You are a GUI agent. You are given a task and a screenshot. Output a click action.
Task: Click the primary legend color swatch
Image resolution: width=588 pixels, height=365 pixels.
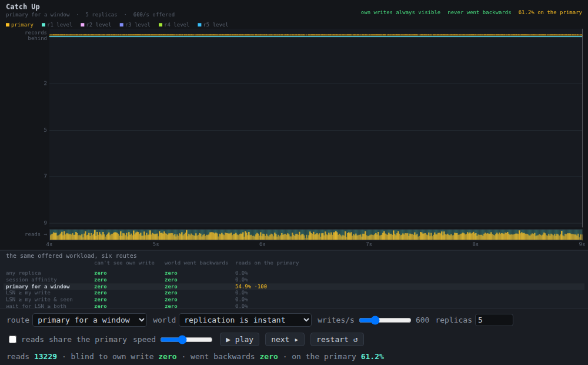8,25
